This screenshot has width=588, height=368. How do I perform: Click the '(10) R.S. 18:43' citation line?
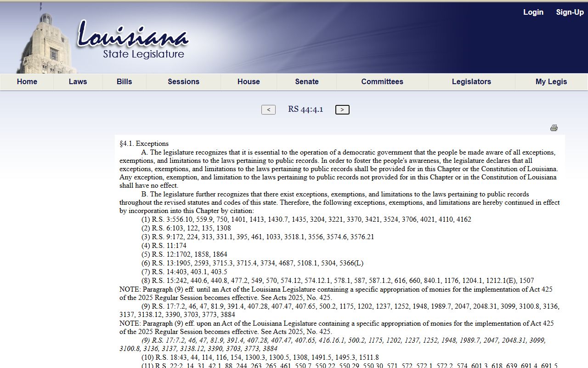click(x=260, y=357)
